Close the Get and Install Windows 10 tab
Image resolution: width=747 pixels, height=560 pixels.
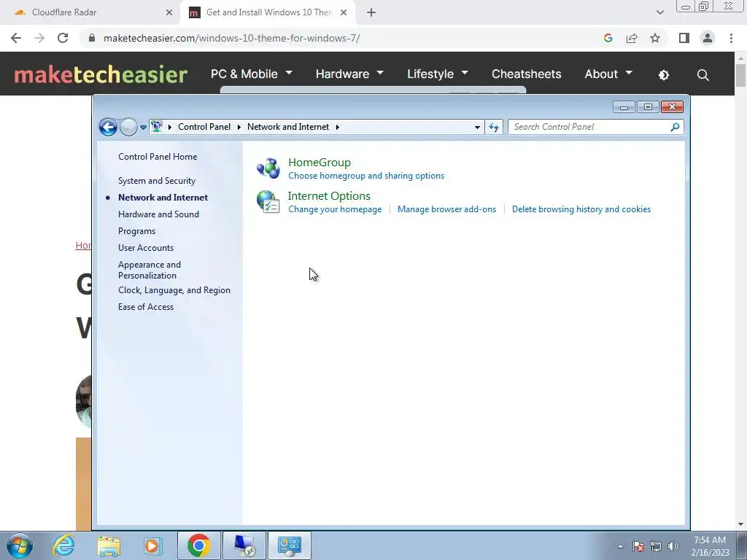pos(344,12)
